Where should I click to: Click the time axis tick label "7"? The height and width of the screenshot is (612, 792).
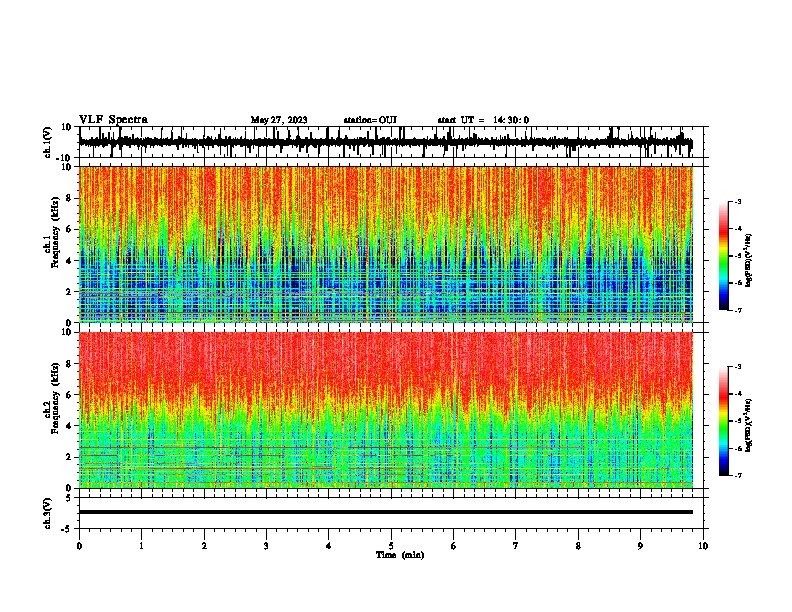pos(516,546)
